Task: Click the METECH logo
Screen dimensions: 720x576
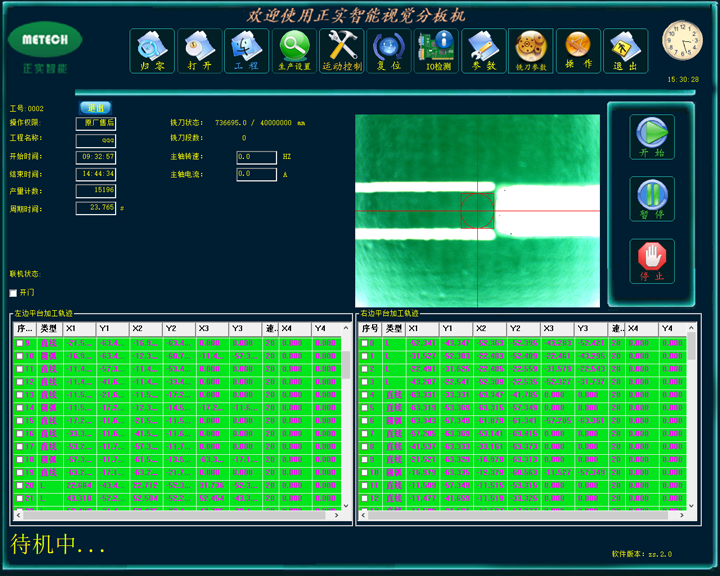Action: click(45, 40)
